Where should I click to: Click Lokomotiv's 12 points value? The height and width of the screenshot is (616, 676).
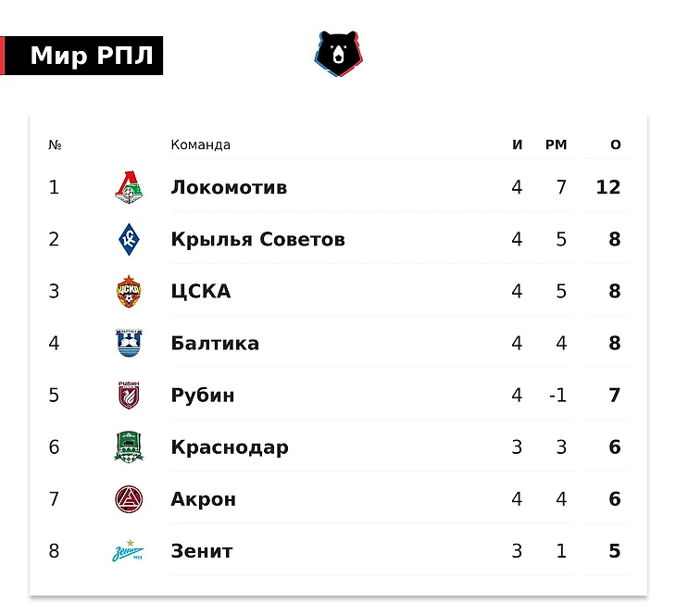(x=608, y=188)
